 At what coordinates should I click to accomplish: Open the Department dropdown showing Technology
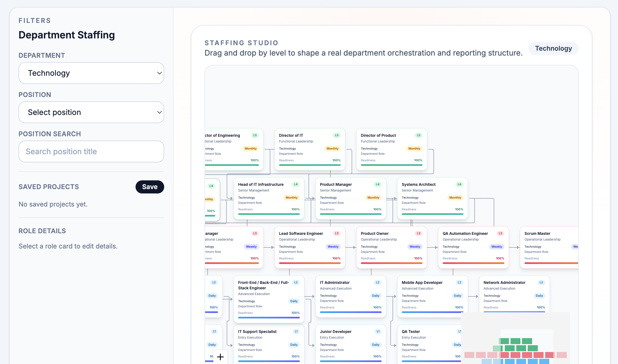click(x=91, y=73)
